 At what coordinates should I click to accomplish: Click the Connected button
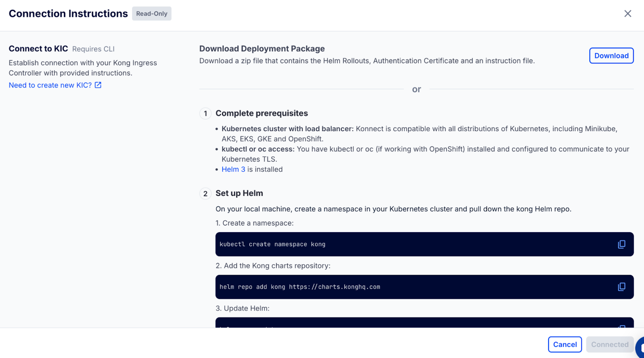pyautogui.click(x=610, y=344)
